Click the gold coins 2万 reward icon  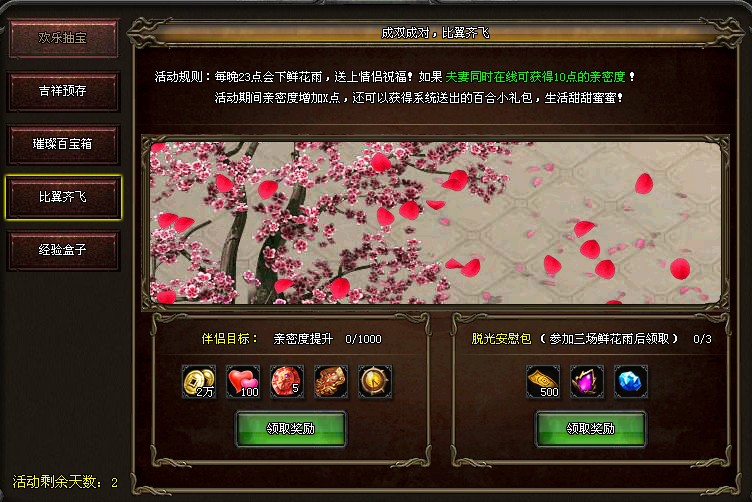click(x=199, y=382)
